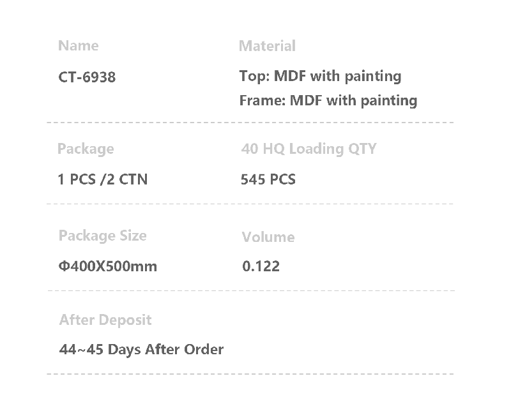The width and height of the screenshot is (511, 420).
Task: Click the Name field label
Action: click(78, 46)
